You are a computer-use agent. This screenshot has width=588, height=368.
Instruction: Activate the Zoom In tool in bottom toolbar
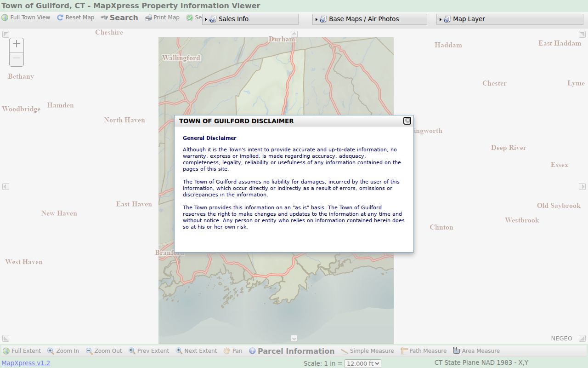[63, 351]
